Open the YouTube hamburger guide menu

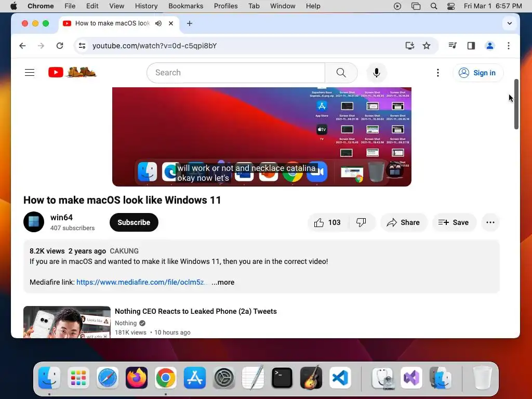click(30, 73)
